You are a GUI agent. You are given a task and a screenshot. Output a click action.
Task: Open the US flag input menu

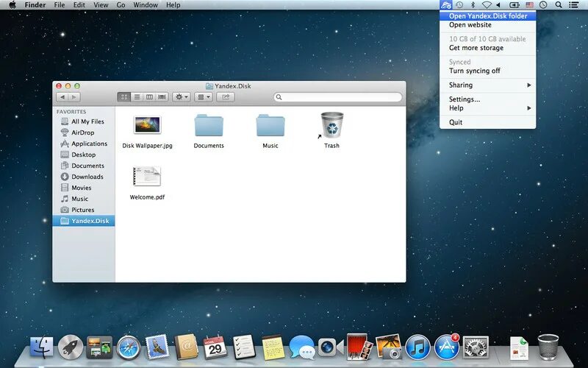click(529, 5)
